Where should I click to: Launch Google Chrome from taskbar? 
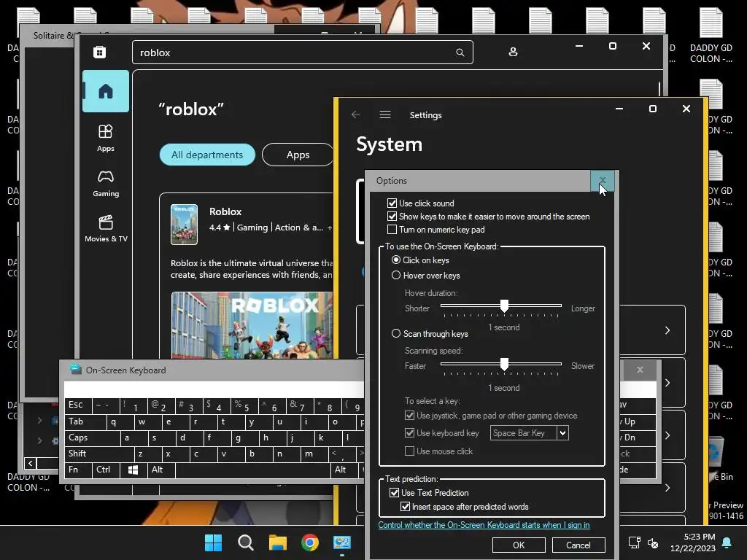[309, 542]
